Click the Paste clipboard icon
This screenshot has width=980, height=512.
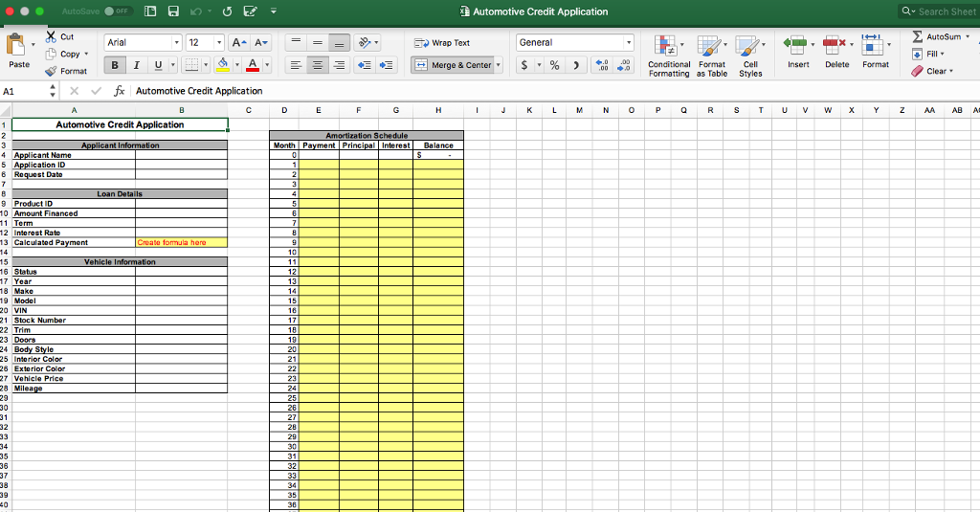tap(15, 44)
